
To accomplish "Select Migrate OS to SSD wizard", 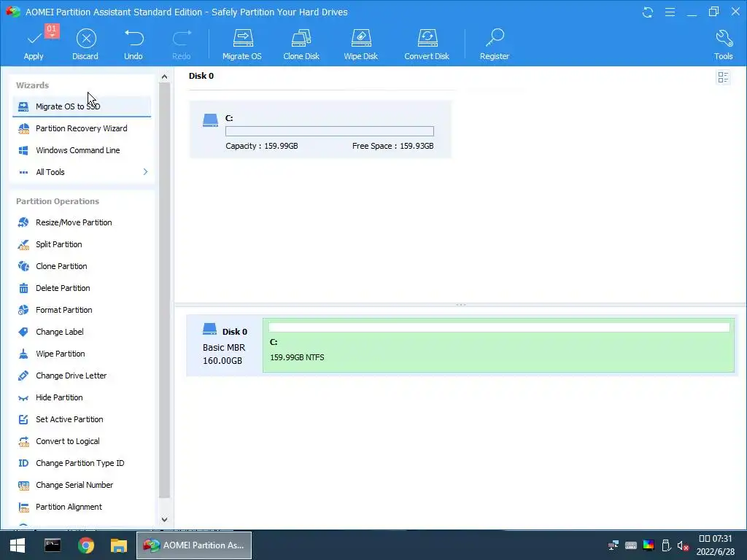I will 82,106.
